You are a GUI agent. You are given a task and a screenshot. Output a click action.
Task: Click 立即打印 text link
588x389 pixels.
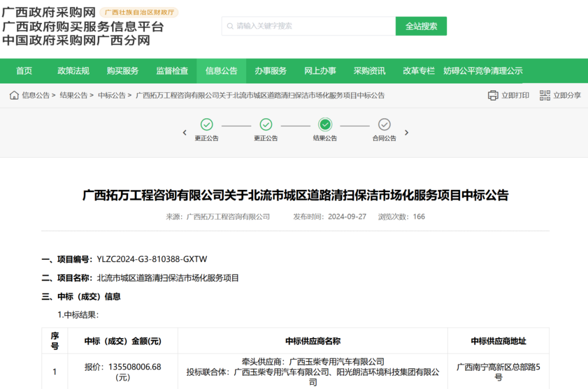click(x=515, y=95)
